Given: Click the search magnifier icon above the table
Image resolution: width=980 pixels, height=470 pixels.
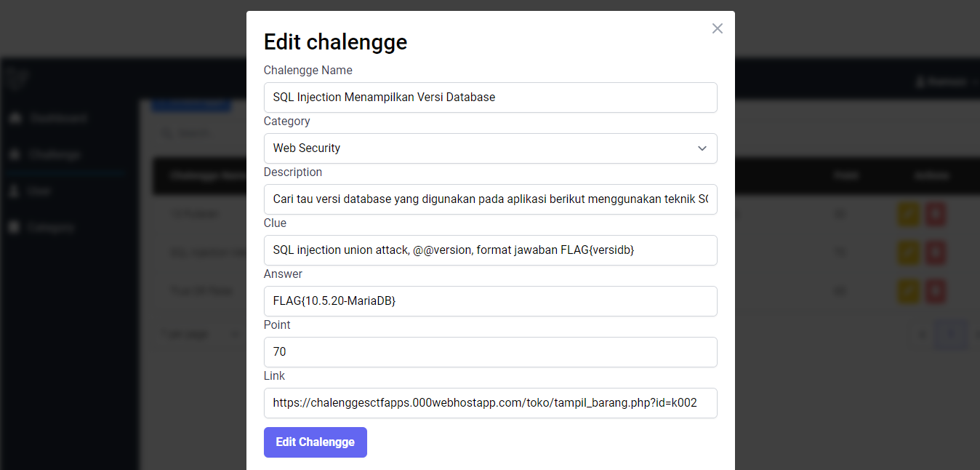Looking at the screenshot, I should pos(165,132).
